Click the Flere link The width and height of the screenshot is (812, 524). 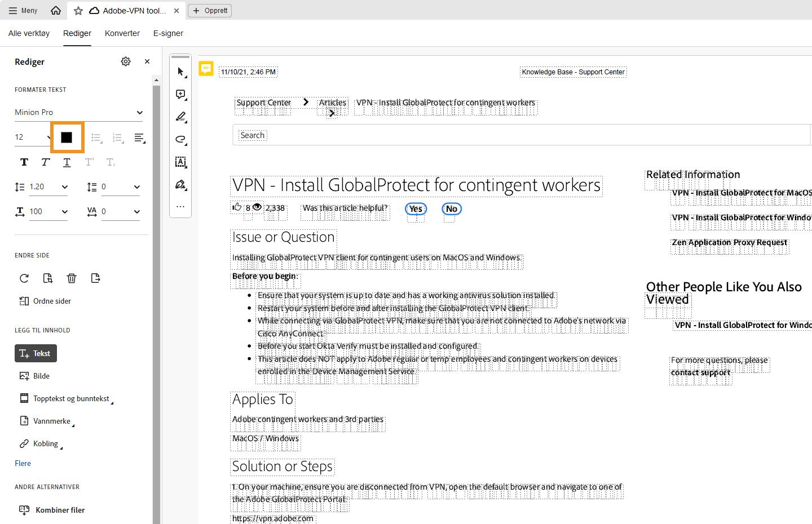pyautogui.click(x=23, y=463)
